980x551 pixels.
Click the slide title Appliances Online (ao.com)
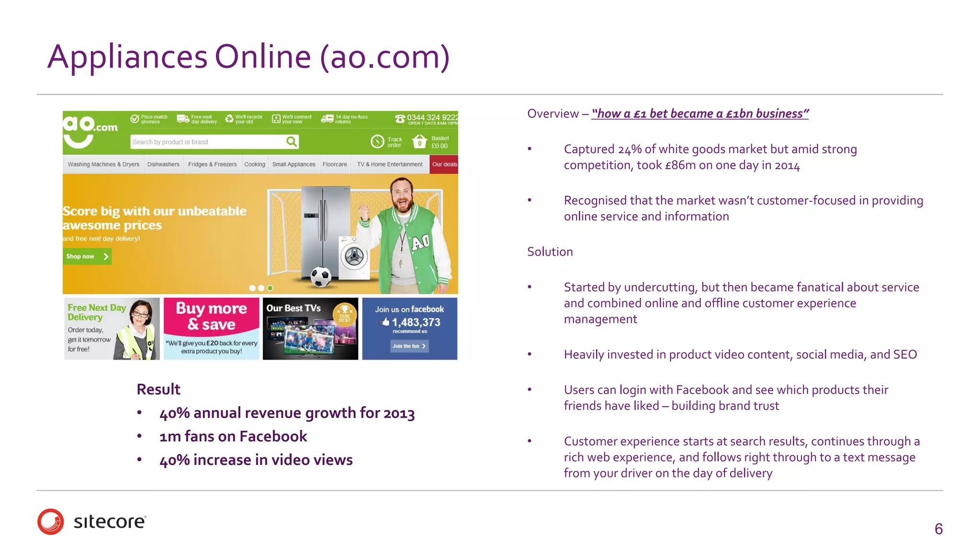click(248, 56)
